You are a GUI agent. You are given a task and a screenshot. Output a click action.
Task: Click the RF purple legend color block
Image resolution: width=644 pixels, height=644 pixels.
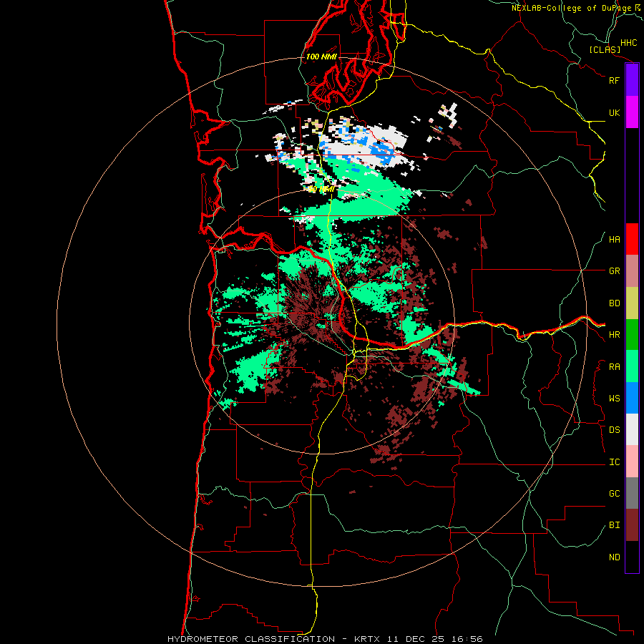click(632, 80)
